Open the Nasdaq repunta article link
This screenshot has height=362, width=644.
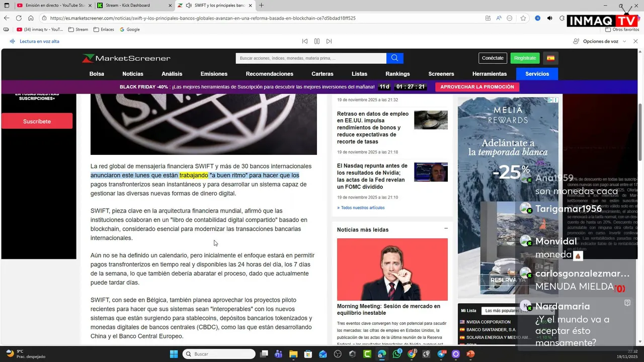point(373,176)
